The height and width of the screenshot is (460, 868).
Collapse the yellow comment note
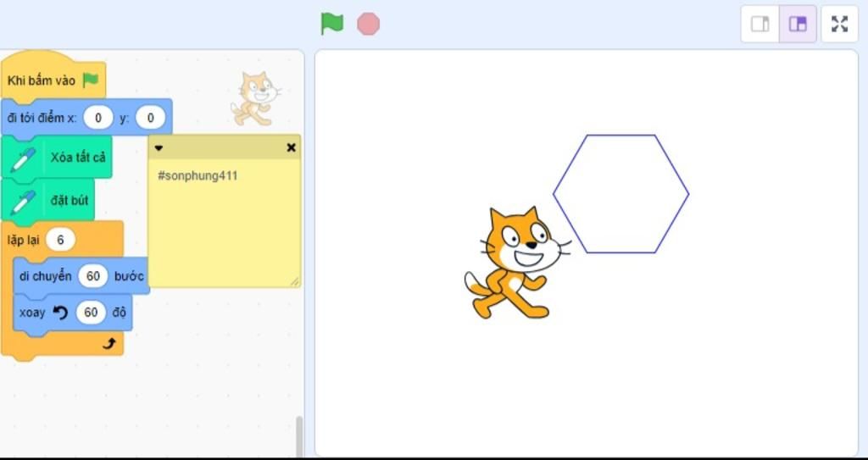(159, 147)
